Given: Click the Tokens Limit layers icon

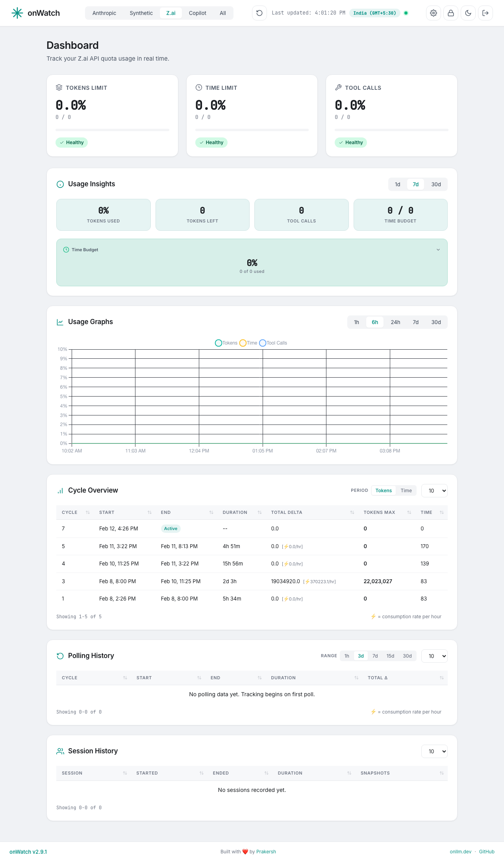Looking at the screenshot, I should point(59,87).
